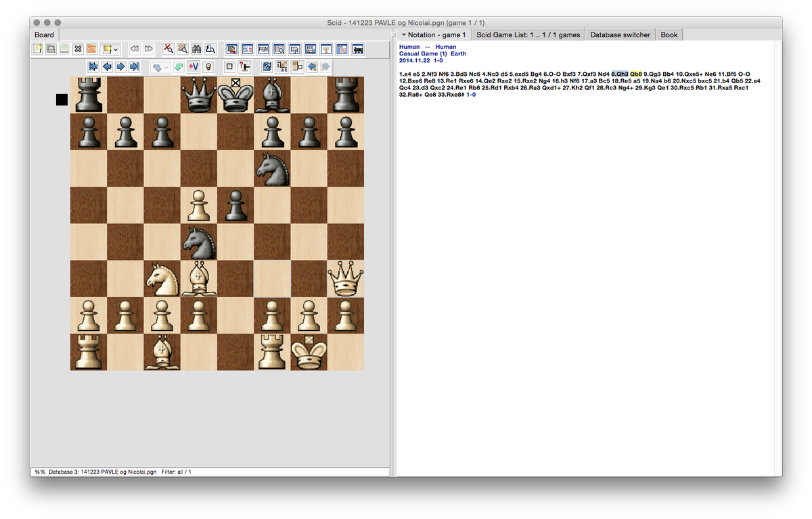Toggle trial mode (question mark hammer)
Screen dimensions: 812x519
245,67
